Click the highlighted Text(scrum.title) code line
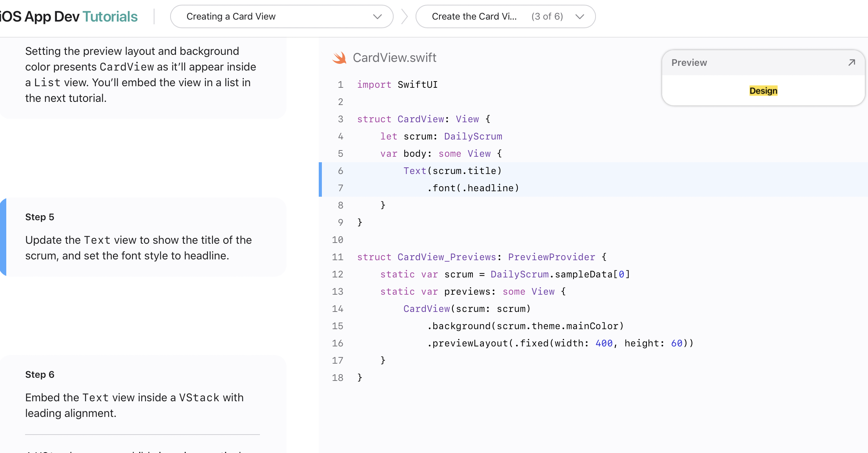The height and width of the screenshot is (453, 868). pyautogui.click(x=452, y=171)
